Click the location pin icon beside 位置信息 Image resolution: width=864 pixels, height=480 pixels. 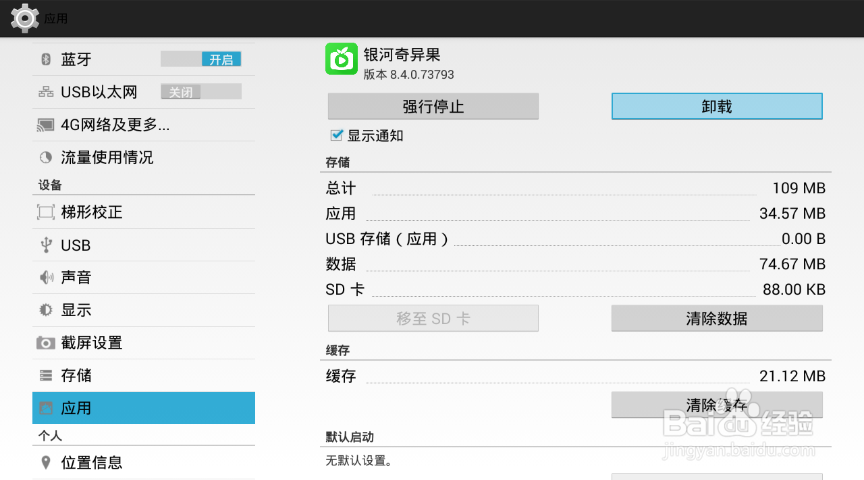pyautogui.click(x=46, y=462)
